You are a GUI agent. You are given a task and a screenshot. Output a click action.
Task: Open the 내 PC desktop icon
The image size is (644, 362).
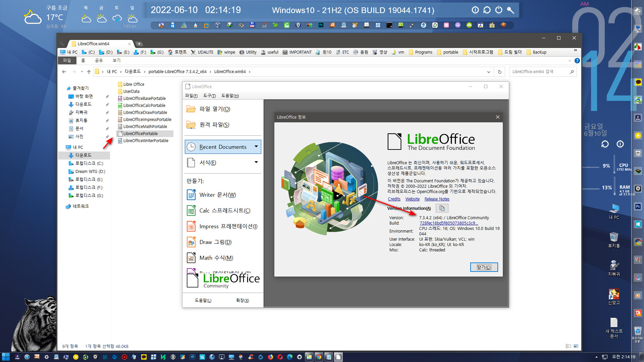pos(614,211)
